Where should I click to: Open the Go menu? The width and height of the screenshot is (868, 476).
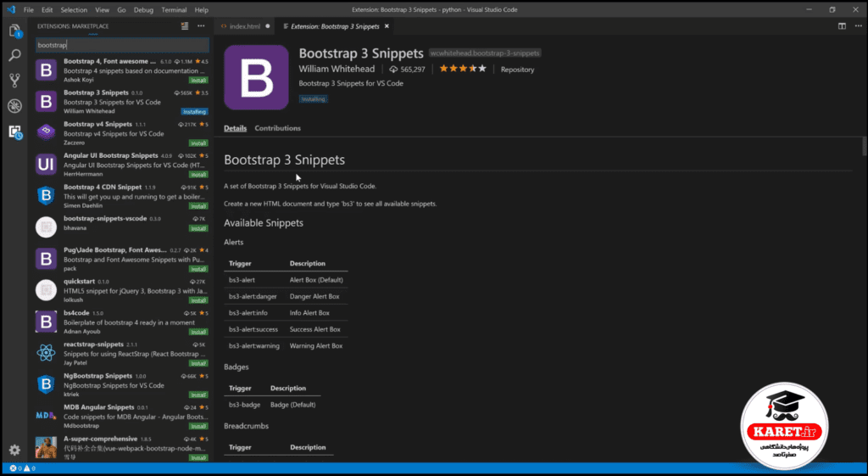121,10
